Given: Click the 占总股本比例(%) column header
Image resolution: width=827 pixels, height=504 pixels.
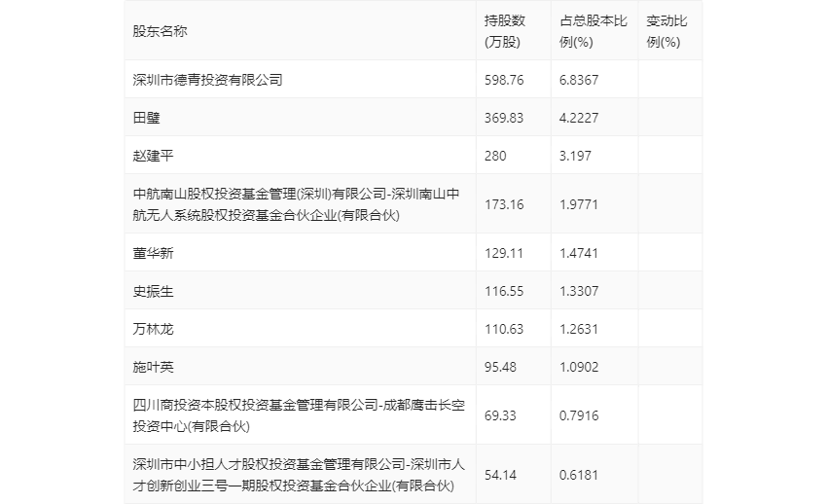Looking at the screenshot, I should (x=593, y=31).
